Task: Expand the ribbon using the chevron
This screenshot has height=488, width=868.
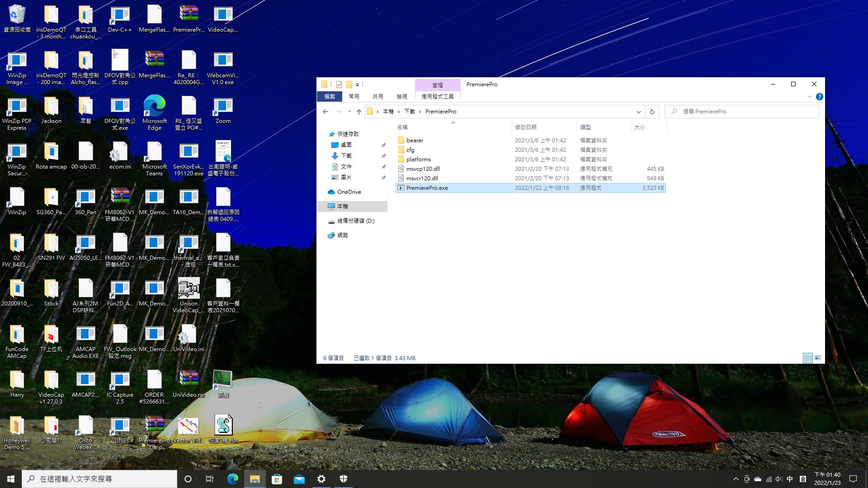Action: pos(809,97)
